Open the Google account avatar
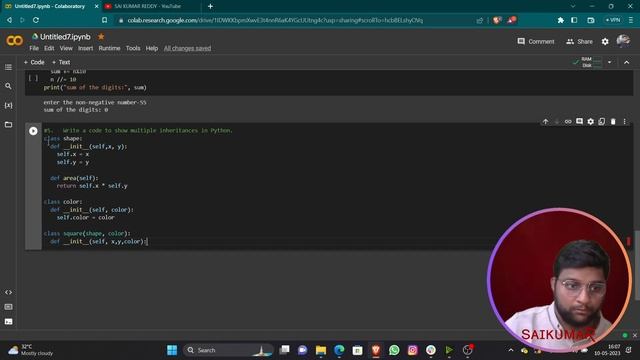The height and width of the screenshot is (360, 640). 623,41
